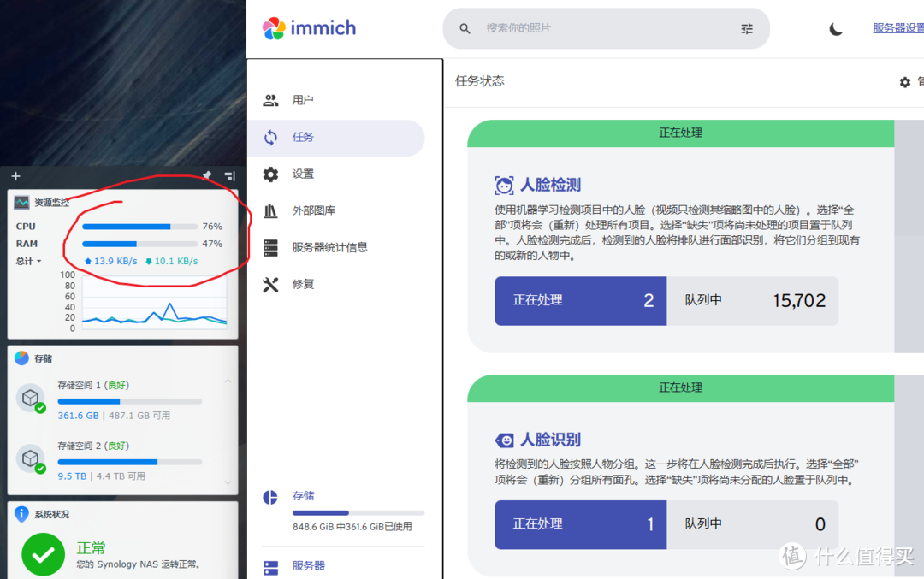The height and width of the screenshot is (579, 924).
Task: Pin the Synology widget panel
Action: coord(206,176)
